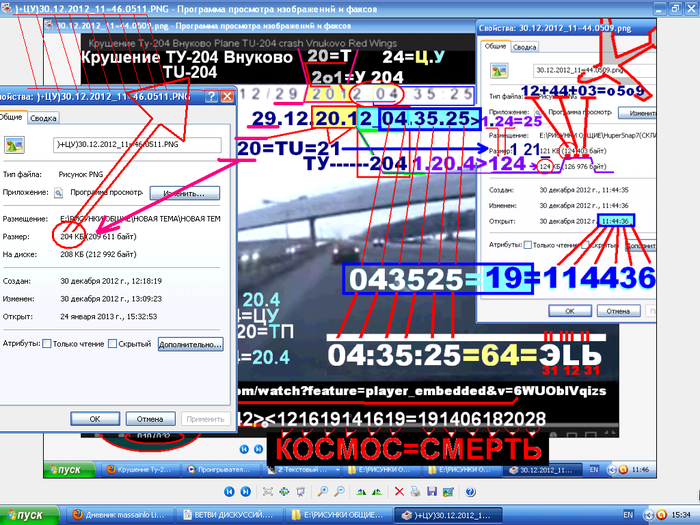Switch to 'ВЕТВИ ДИСКУССИЙ' taskbar item
Image resolution: width=700 pixels, height=525 pixels.
point(228,515)
